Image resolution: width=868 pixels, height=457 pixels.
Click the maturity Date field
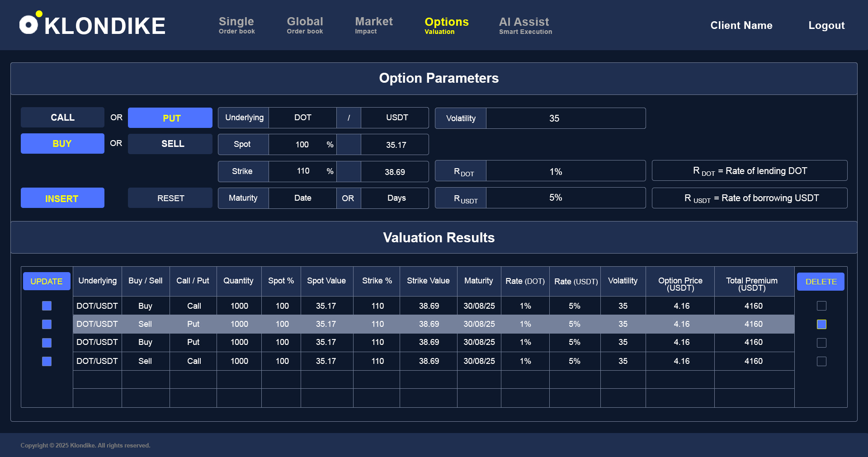(x=302, y=198)
